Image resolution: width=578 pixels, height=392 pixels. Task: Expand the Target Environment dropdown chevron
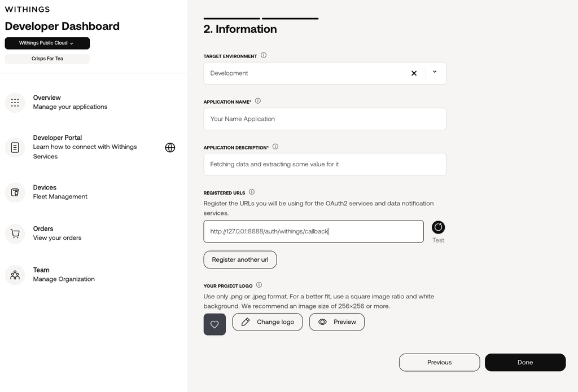(x=435, y=72)
